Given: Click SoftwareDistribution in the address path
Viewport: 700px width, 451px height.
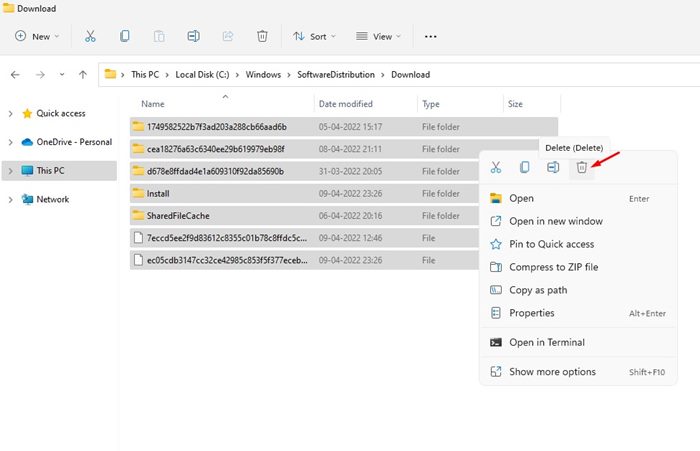Looking at the screenshot, I should [334, 75].
